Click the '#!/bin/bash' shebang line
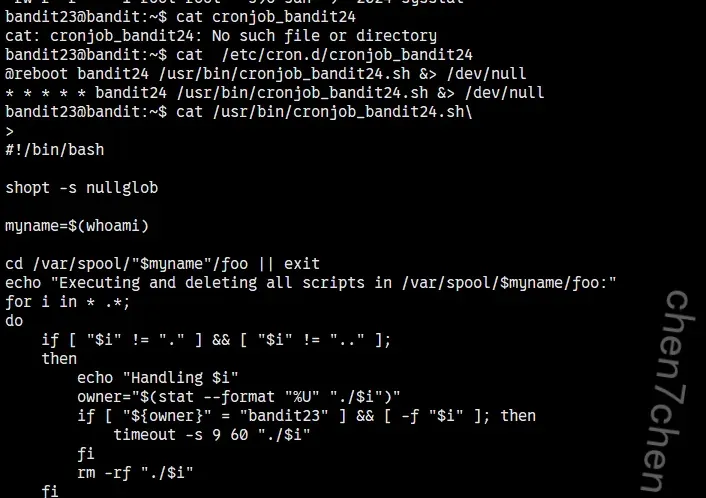The height and width of the screenshot is (498, 706). pyautogui.click(x=54, y=149)
